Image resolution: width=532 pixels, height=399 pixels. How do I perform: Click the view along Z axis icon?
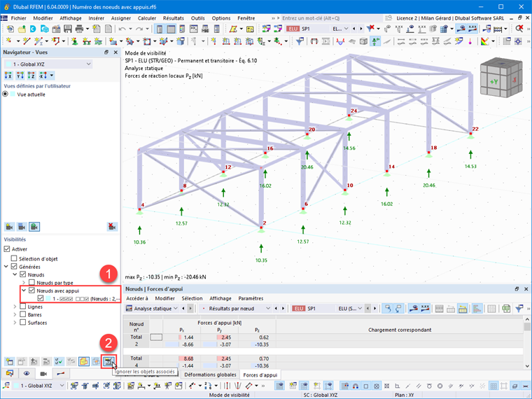(x=31, y=76)
